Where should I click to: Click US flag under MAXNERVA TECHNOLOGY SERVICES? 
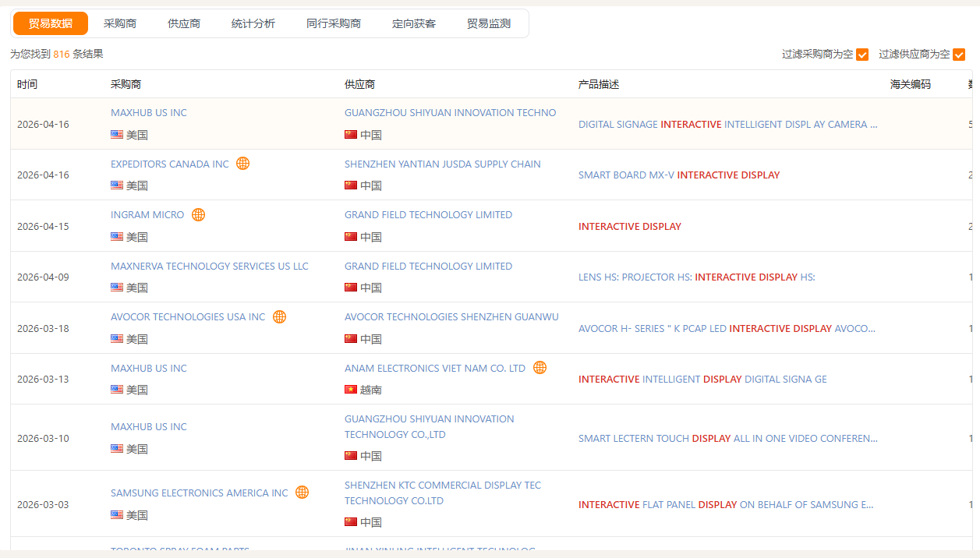coord(117,288)
